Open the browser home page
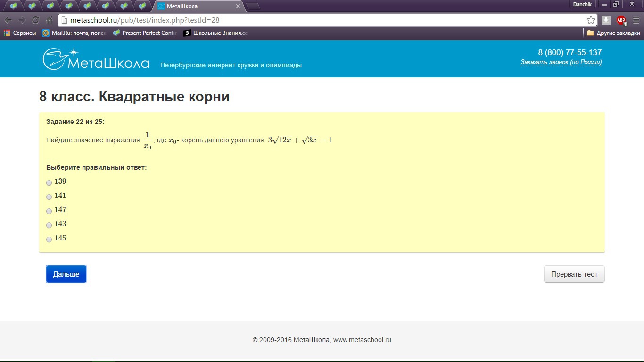 click(49, 20)
